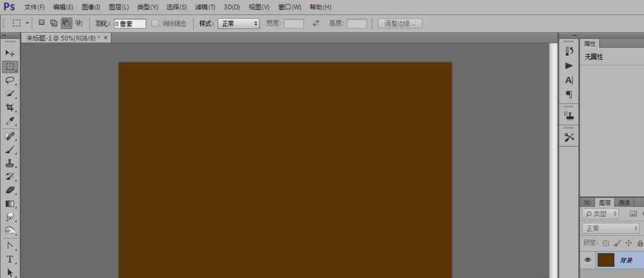
Task: Select the Eyedropper tool
Action: click(x=10, y=121)
